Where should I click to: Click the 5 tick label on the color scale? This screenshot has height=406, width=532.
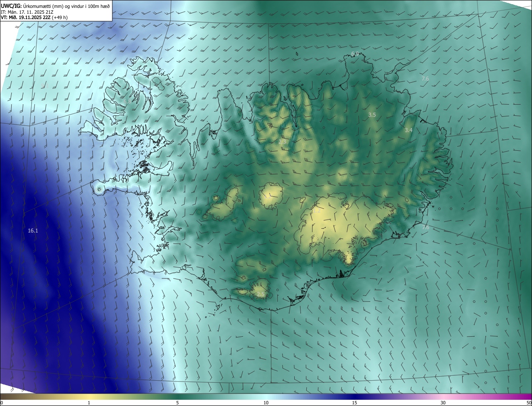(x=177, y=403)
